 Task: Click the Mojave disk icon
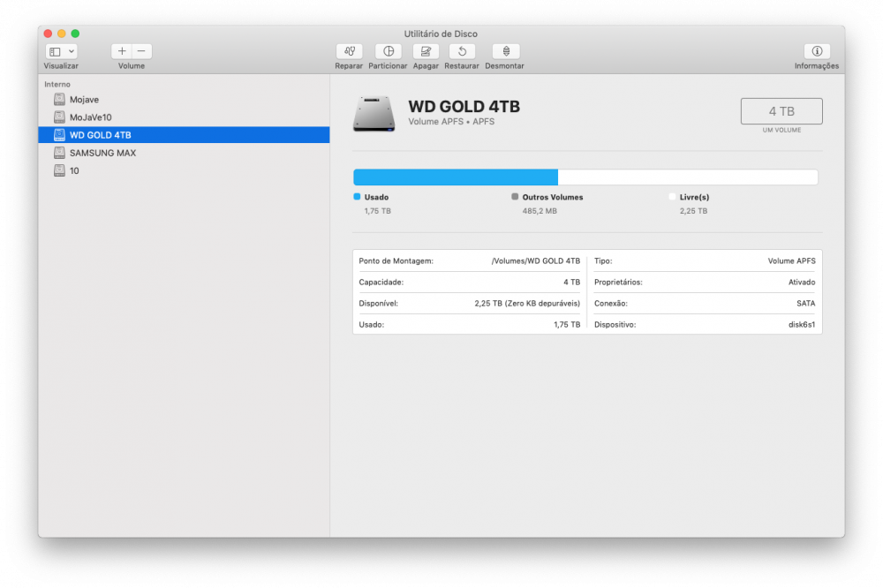coord(59,100)
